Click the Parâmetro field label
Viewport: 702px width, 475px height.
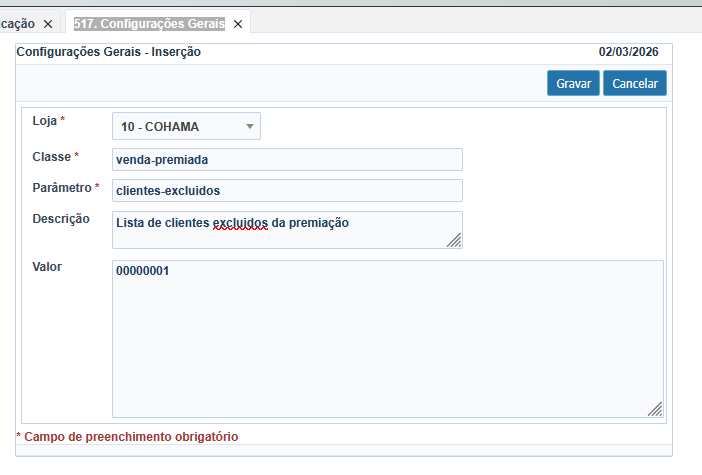pos(62,187)
